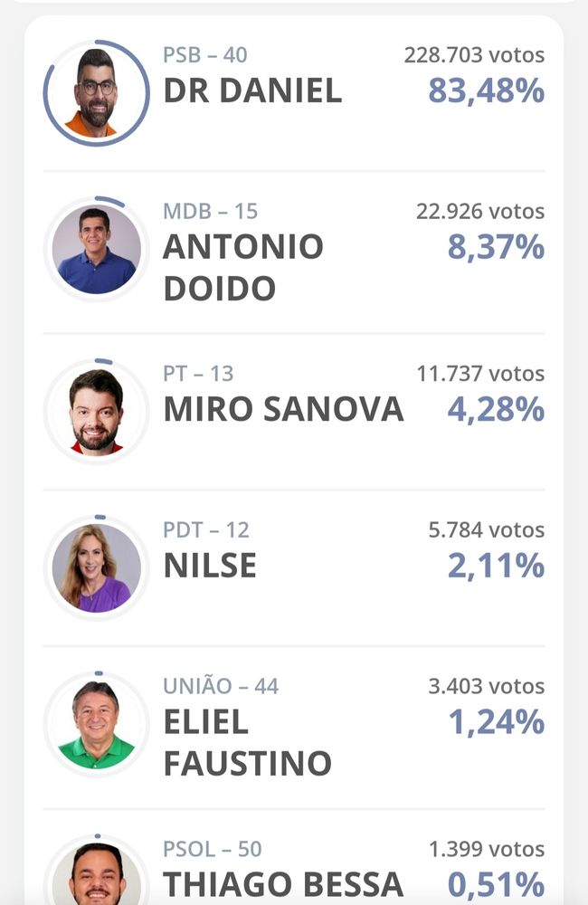588x905 pixels.
Task: Click the photo next to DR DANIEL
Action: [96, 92]
